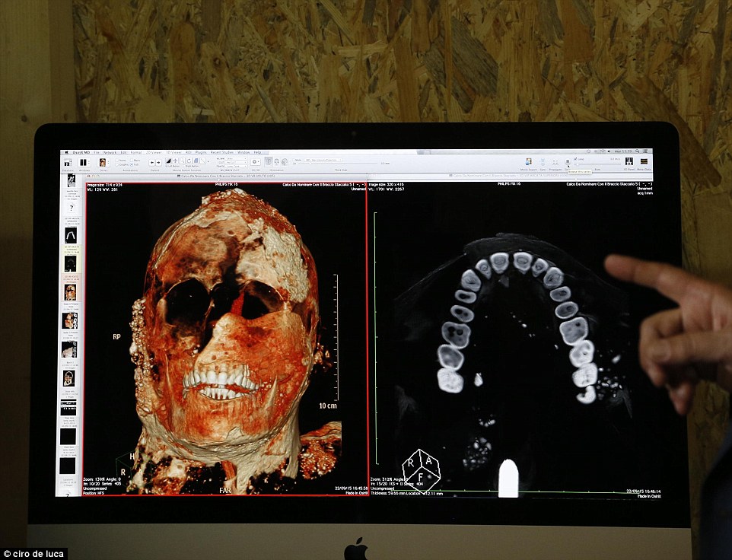This screenshot has height=560, width=732.
Task: Go to next patient arrow
Action: (158, 162)
